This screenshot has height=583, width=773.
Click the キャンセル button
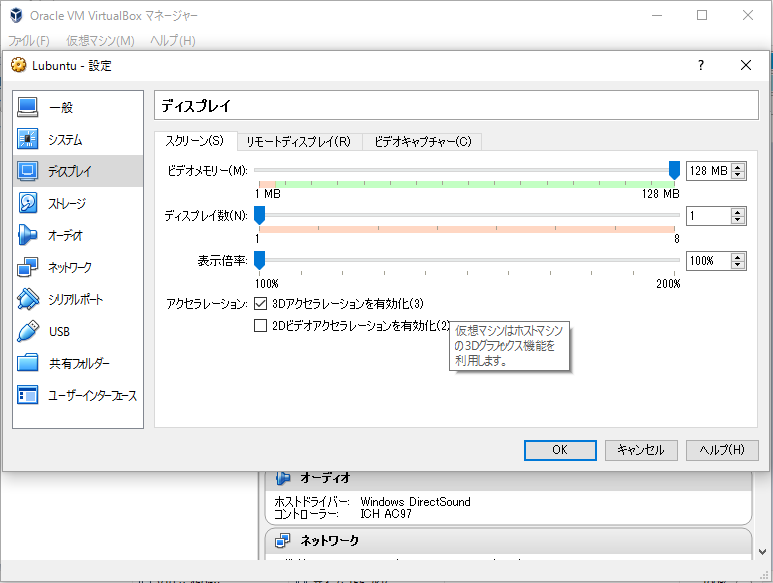[641, 450]
